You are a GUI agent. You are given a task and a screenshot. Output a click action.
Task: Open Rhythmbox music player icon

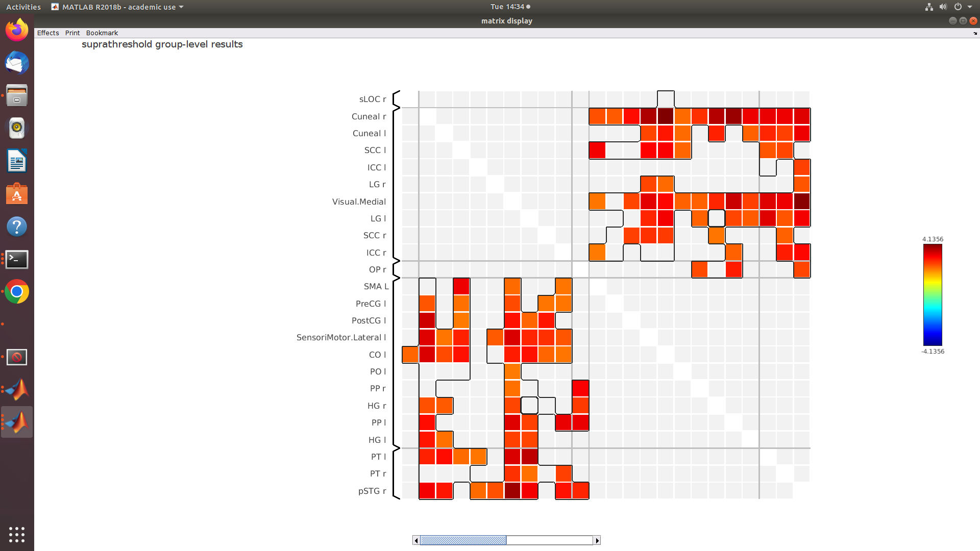coord(17,128)
